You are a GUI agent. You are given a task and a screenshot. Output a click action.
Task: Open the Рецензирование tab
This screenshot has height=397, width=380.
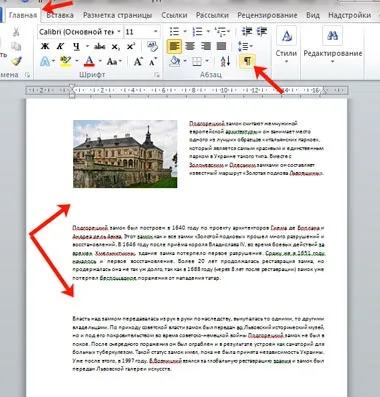[267, 15]
